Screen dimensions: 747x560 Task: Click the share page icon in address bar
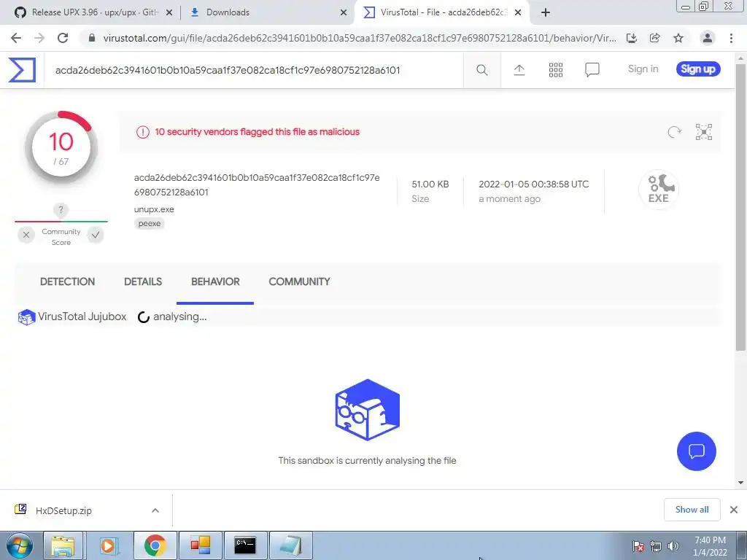[654, 38]
